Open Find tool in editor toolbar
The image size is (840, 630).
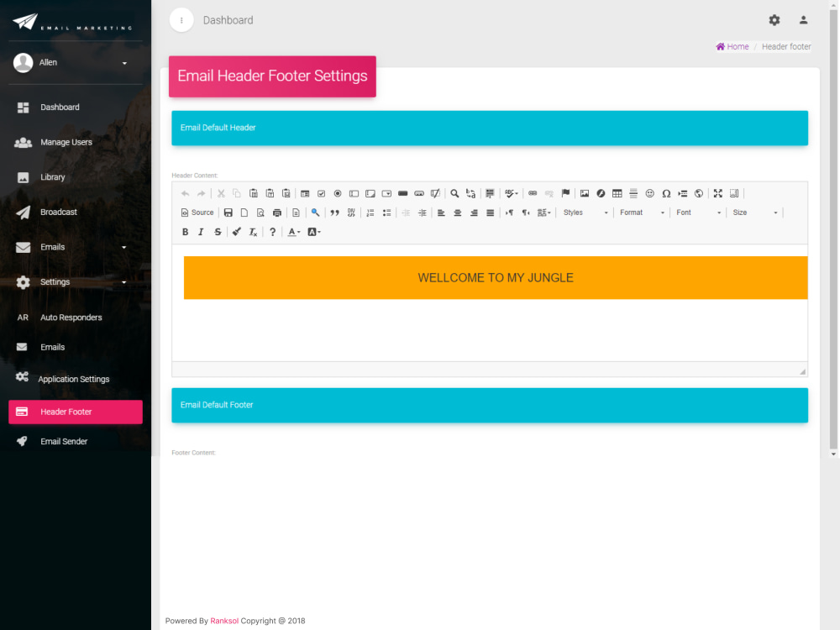(454, 193)
